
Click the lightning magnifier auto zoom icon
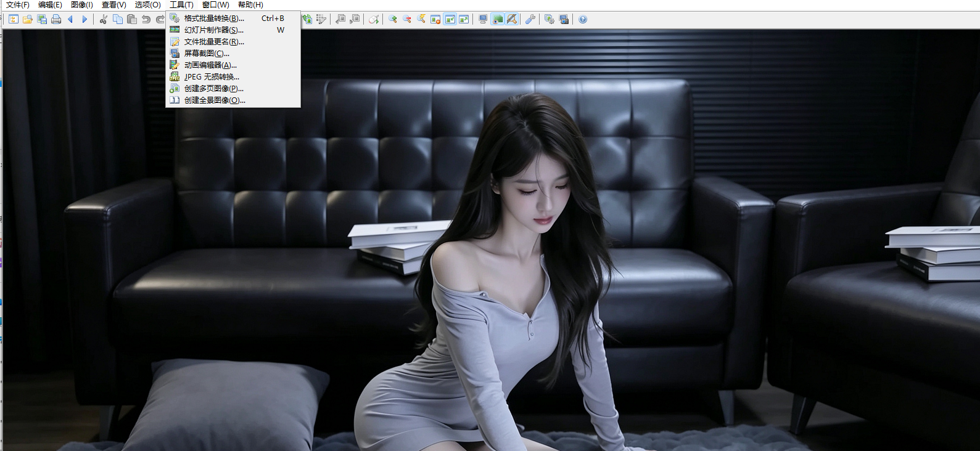pyautogui.click(x=421, y=19)
